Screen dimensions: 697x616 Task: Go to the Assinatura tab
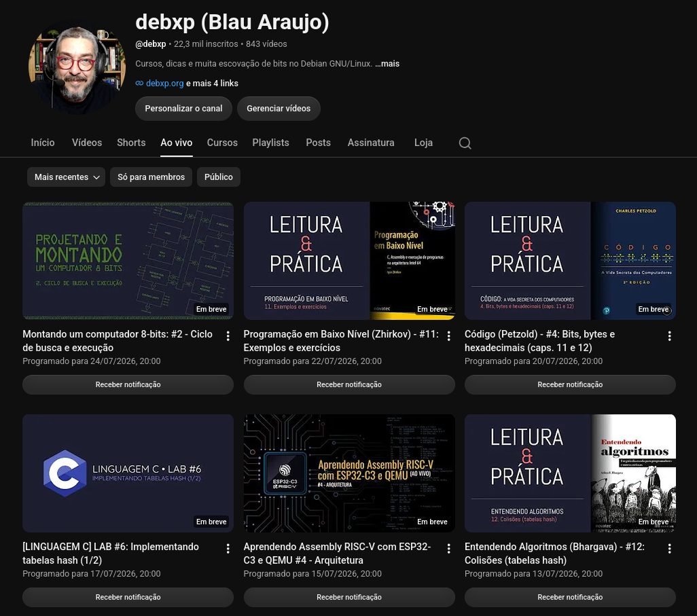(x=371, y=143)
